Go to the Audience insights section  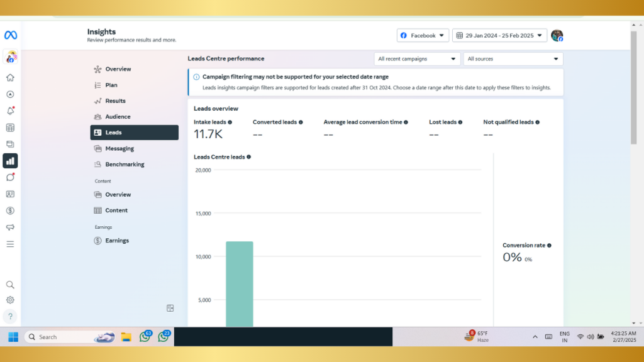[118, 117]
